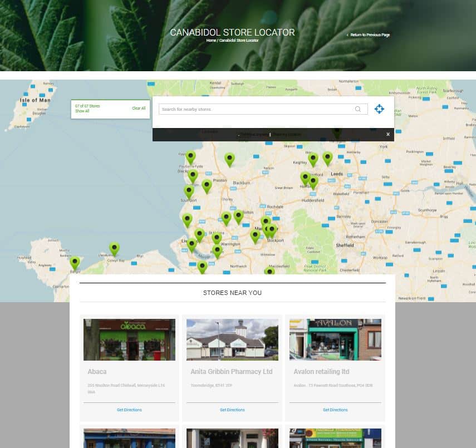Get Directions to Avalon retailing ltd
The height and width of the screenshot is (448, 476).
point(335,410)
